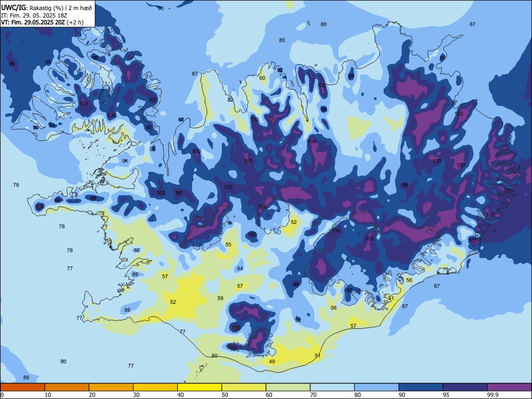Click the humidity value '82' on the map
Screen dimensions: 532x399
pos(231,100)
